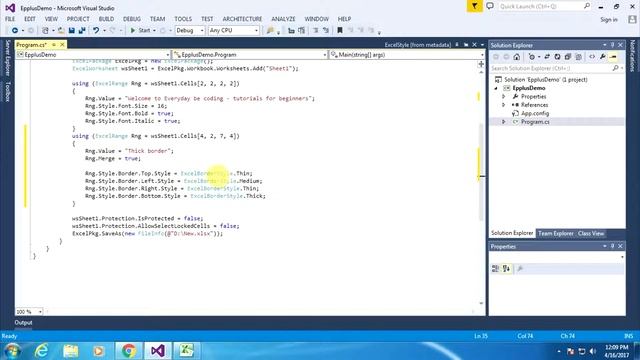This screenshot has width=640, height=360.
Task: Open File Explorer from taskbar
Action: click(71, 351)
